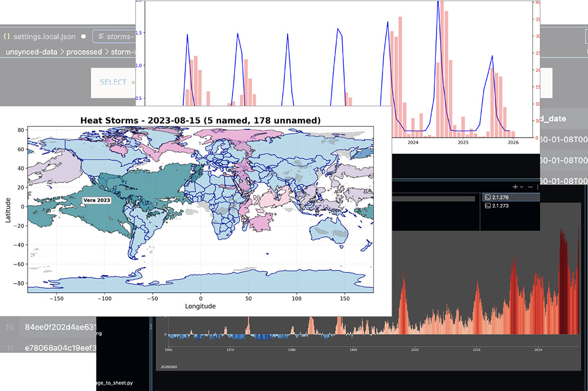
Task: Click the unsynced-data breadcrumb segment
Action: [31, 52]
